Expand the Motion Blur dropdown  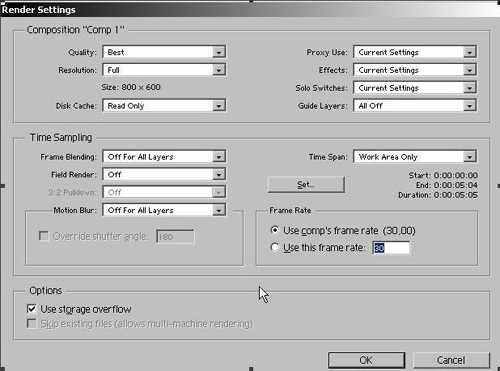164,210
